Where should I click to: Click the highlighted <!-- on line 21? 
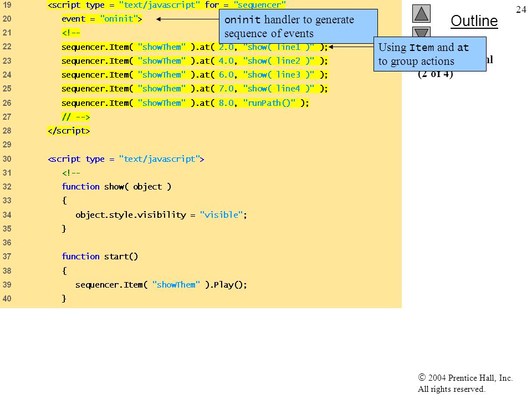[x=71, y=33]
